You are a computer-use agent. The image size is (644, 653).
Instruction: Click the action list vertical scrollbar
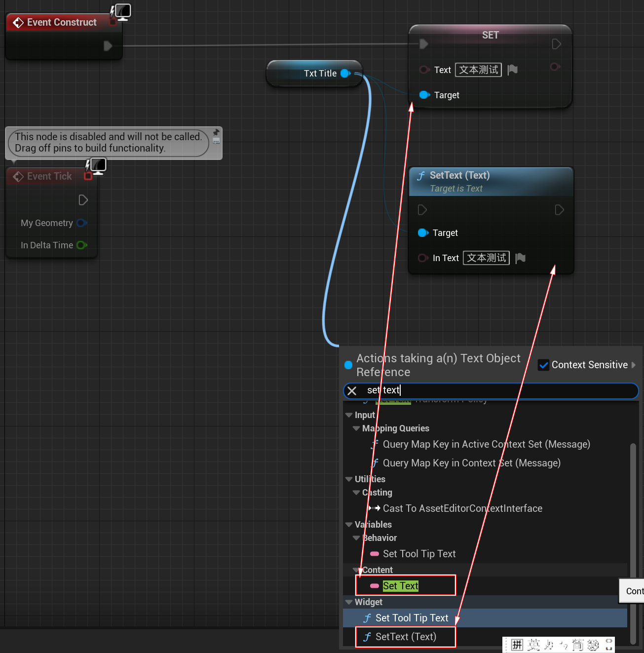click(633, 543)
